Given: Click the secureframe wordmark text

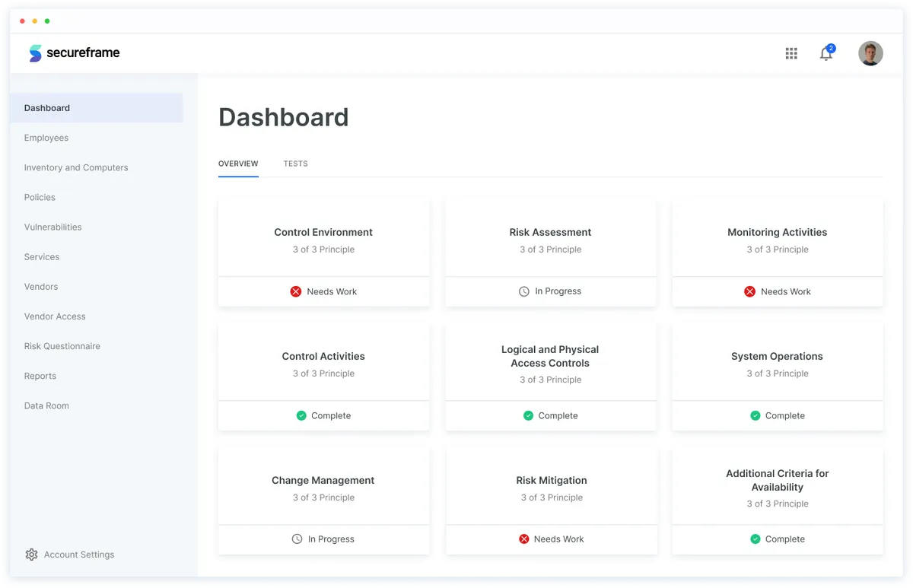Looking at the screenshot, I should click(x=83, y=52).
